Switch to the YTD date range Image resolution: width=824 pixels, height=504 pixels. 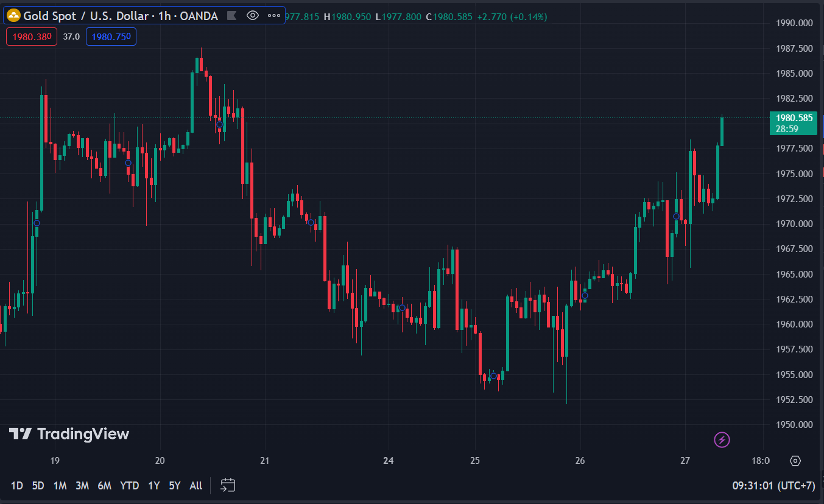tap(129, 486)
